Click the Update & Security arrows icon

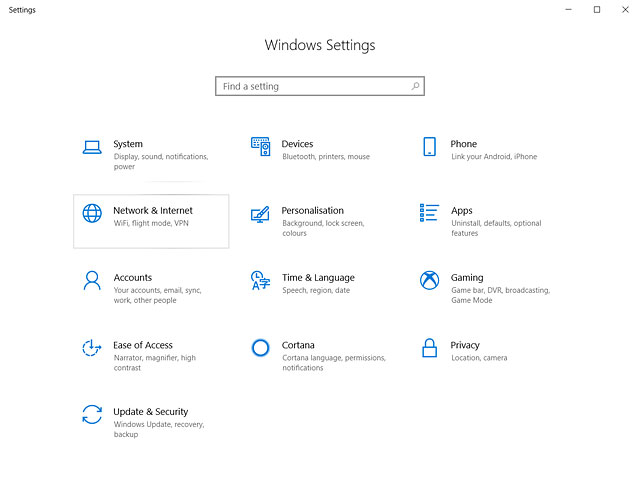92,415
